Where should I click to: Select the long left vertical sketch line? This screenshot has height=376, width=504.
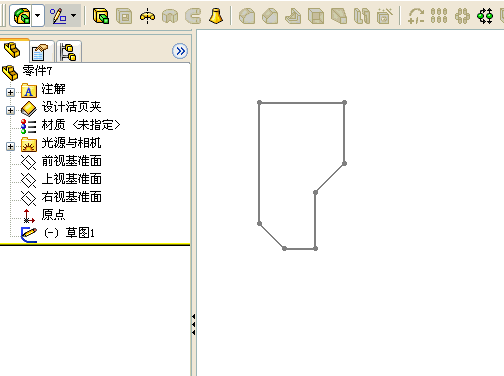click(x=259, y=163)
